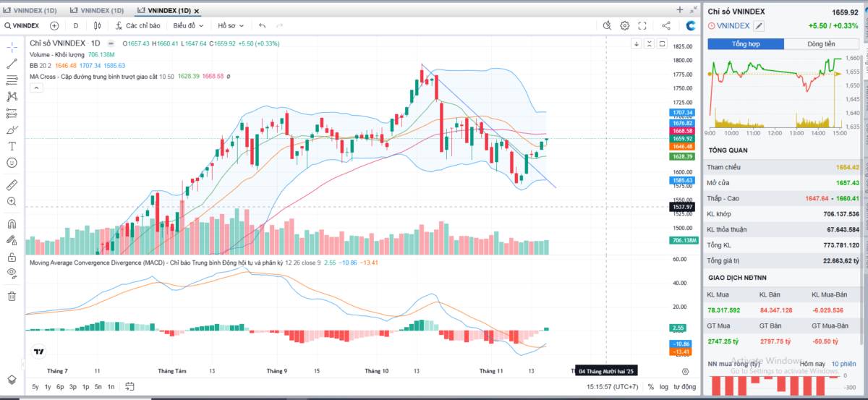
Task: Click the blue C logo icon
Action: coord(691,25)
